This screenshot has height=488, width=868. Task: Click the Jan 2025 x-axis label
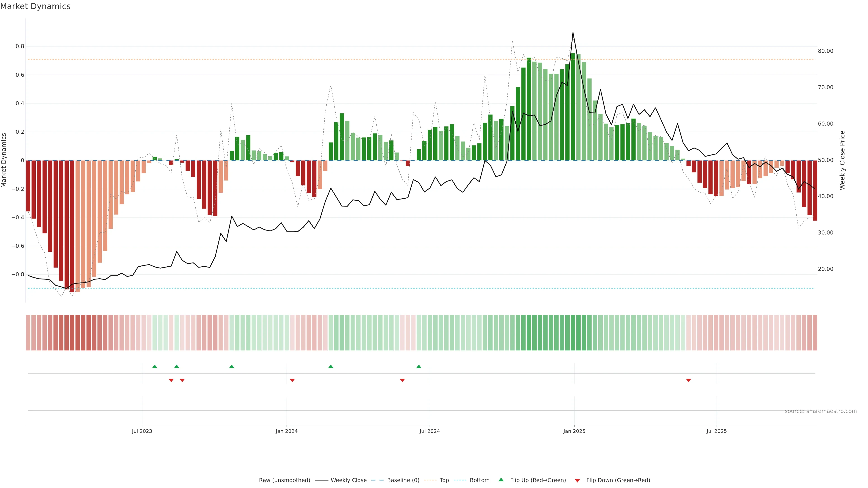pos(574,431)
